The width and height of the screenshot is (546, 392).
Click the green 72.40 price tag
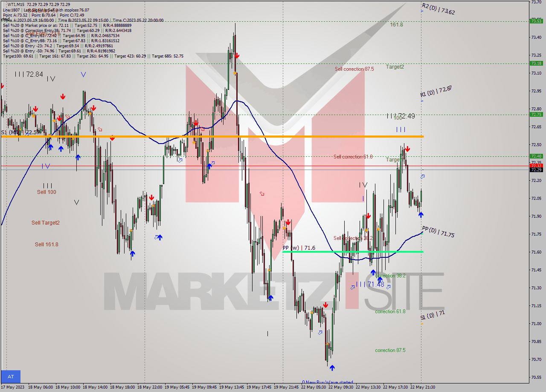click(536, 156)
